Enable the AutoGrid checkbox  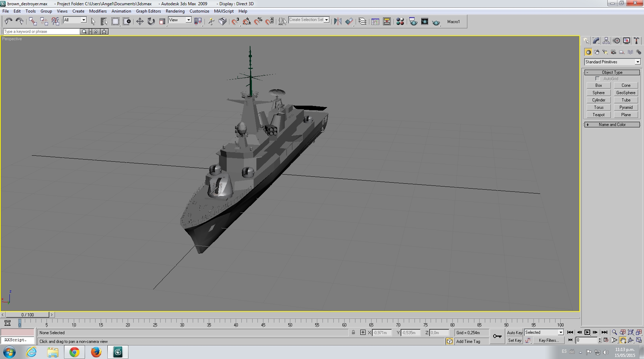coord(597,79)
